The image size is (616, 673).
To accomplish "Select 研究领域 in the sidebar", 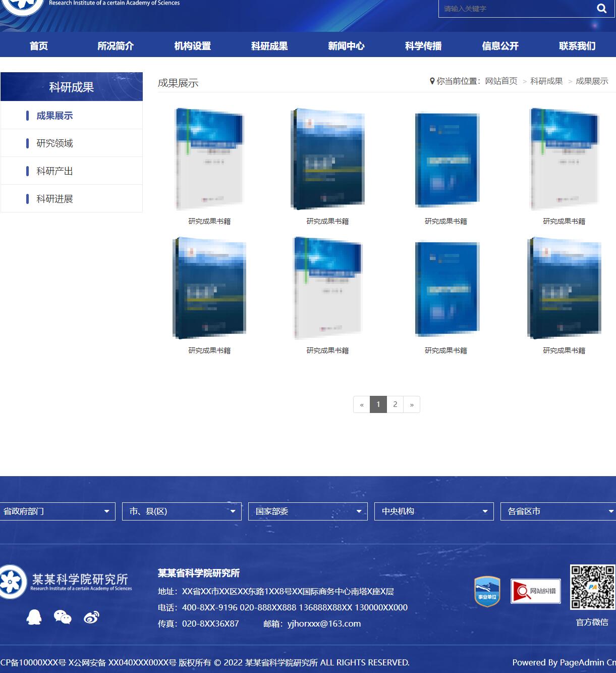I will 54,143.
